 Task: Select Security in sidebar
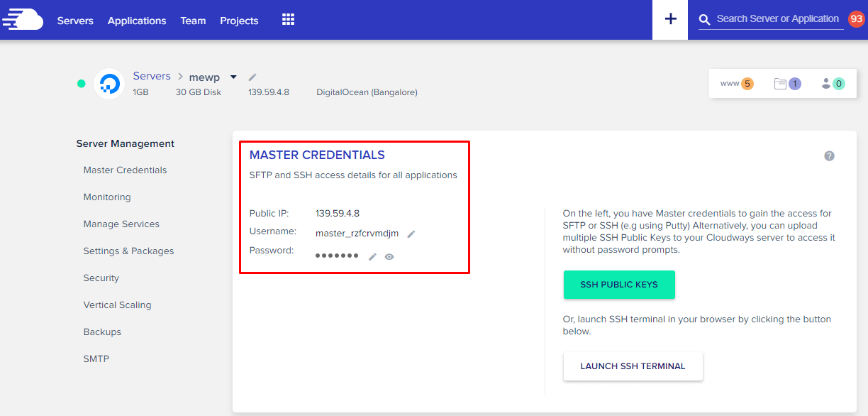101,278
